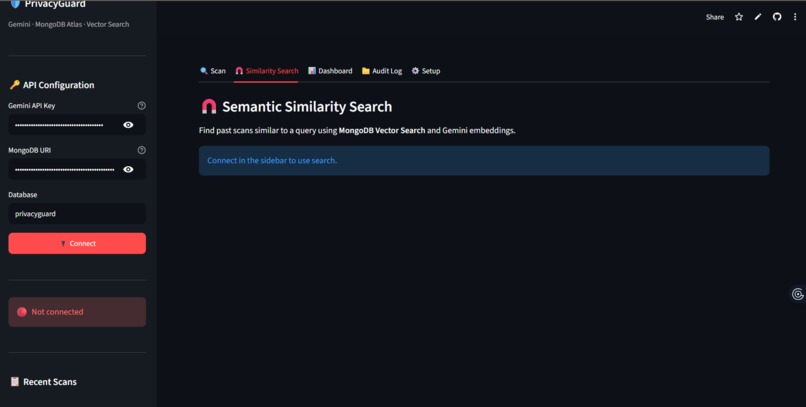Click the 'Gemini · MongoDB Atlas · Vector Search' subtitle

coord(68,24)
